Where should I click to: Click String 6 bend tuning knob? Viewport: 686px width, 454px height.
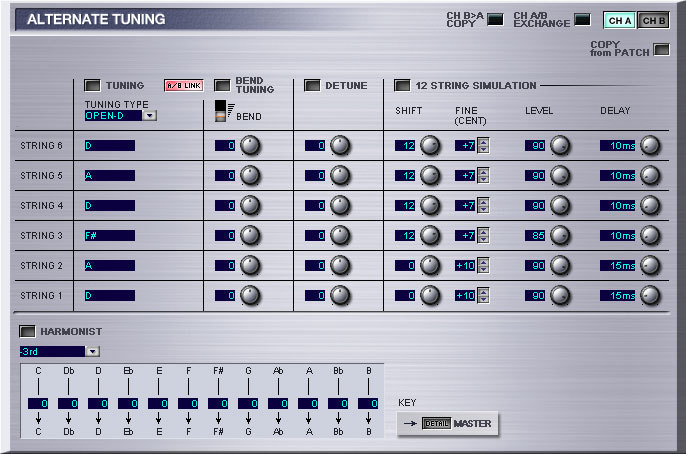pos(250,146)
